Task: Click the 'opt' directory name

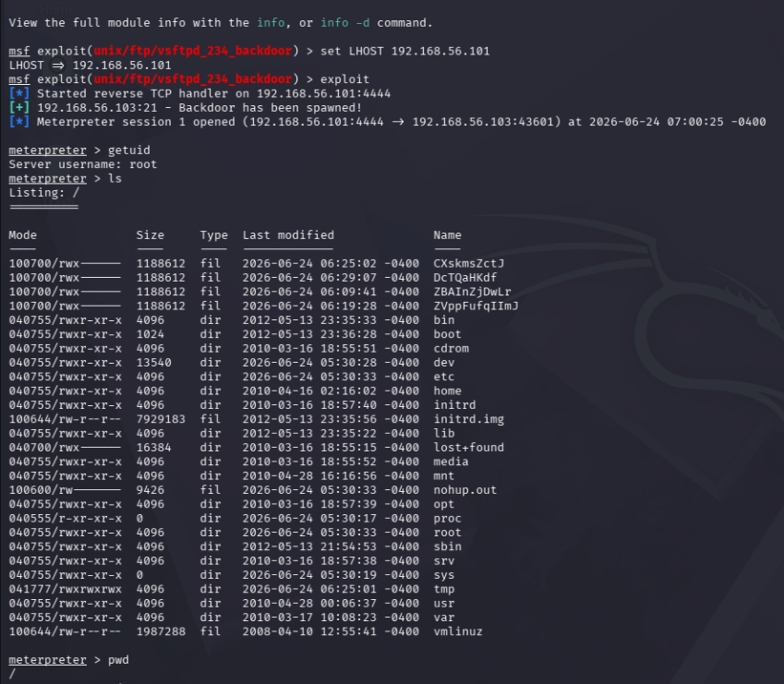Action: click(x=444, y=504)
